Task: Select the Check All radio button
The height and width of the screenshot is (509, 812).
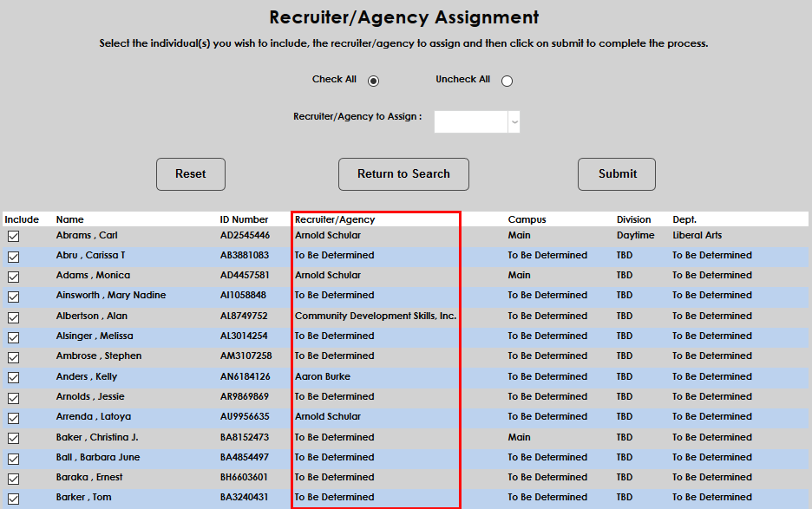Action: pos(373,80)
